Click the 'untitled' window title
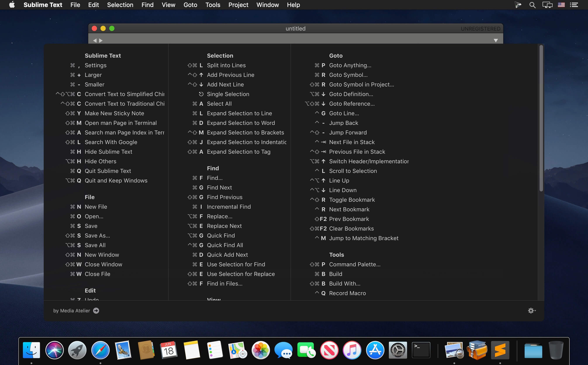Viewport: 588px width, 365px height. pyautogui.click(x=296, y=28)
